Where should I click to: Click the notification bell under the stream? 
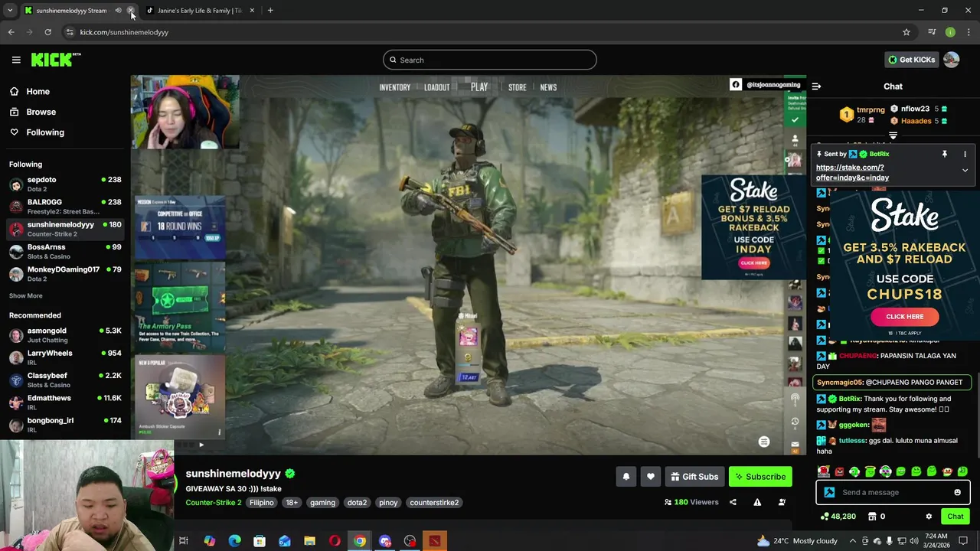point(626,477)
